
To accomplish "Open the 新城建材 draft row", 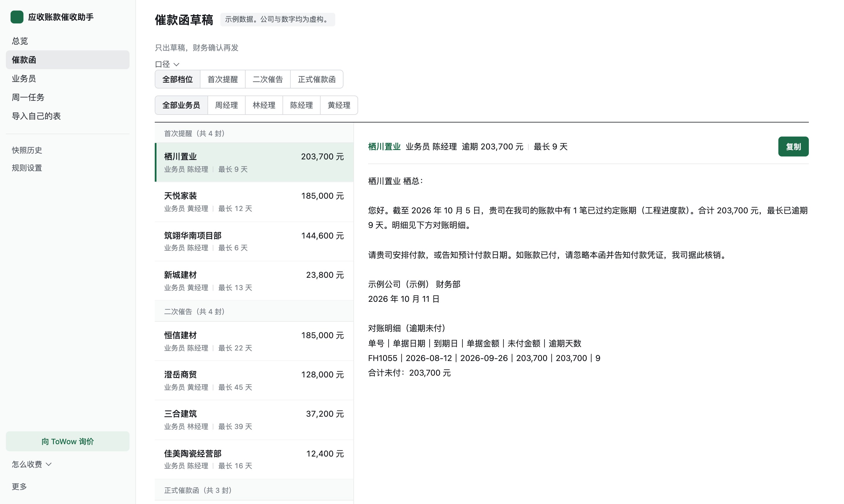I will (254, 281).
